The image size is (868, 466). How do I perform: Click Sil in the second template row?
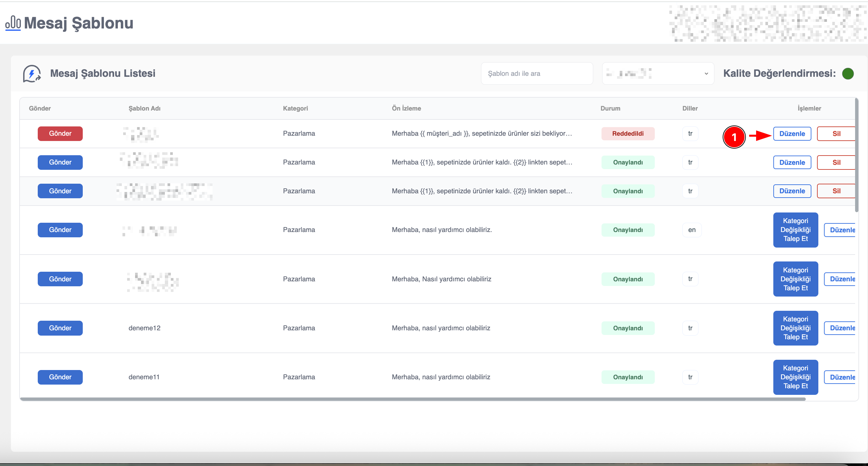coord(836,163)
